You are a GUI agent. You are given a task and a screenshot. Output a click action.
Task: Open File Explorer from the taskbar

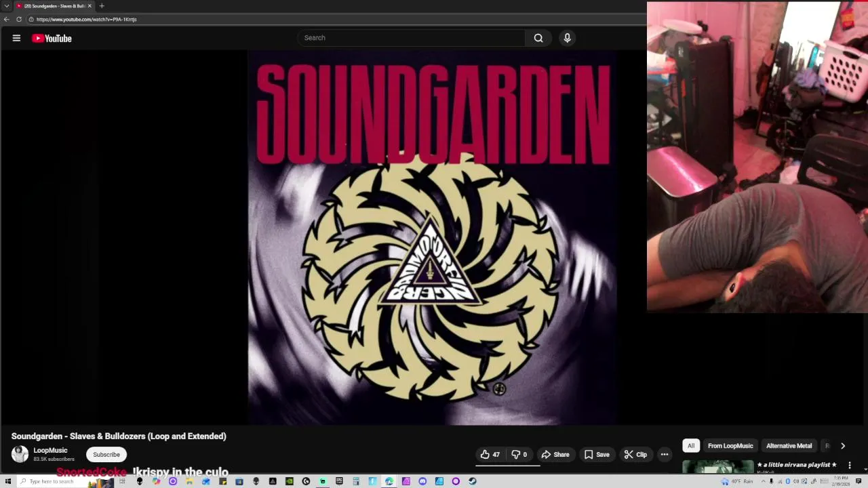(189, 481)
